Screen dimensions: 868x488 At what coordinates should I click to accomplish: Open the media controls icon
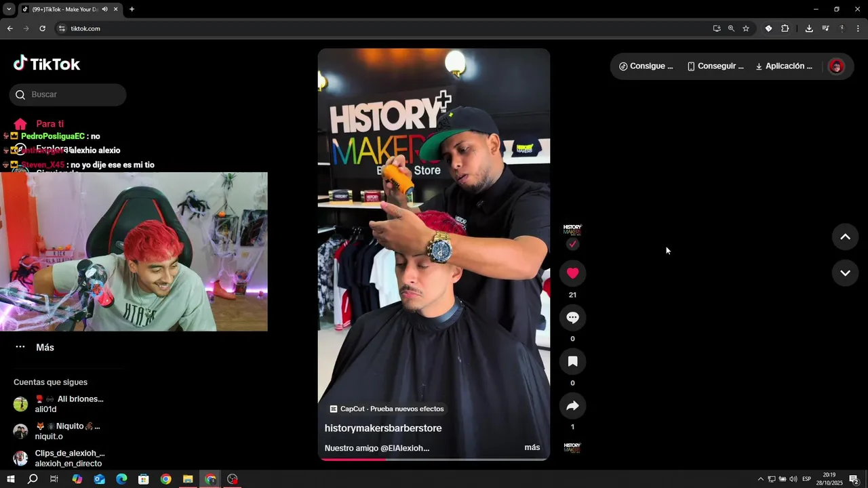(825, 28)
